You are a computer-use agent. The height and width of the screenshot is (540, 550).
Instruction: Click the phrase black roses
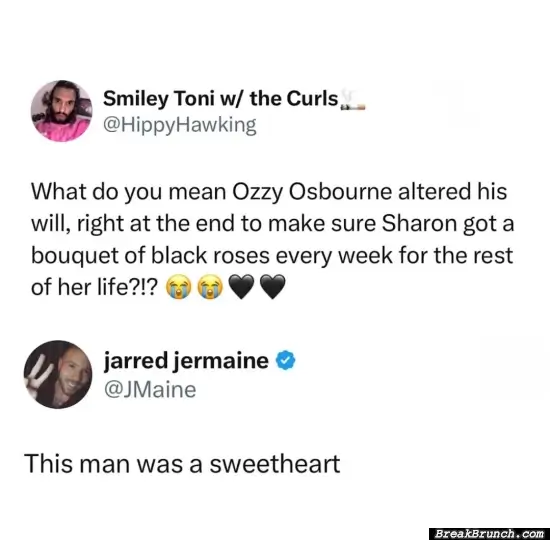[210, 255]
